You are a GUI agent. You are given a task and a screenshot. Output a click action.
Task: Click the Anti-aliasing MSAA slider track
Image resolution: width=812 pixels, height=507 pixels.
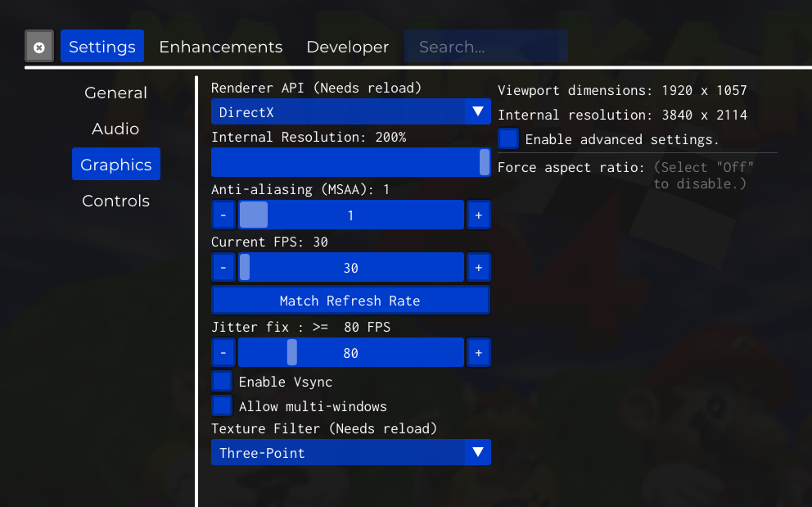[350, 215]
